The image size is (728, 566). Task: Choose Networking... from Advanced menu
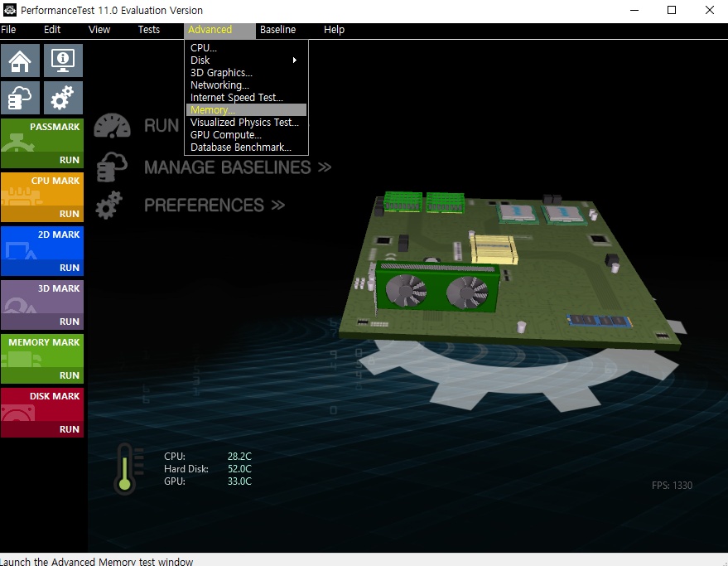pos(246,85)
